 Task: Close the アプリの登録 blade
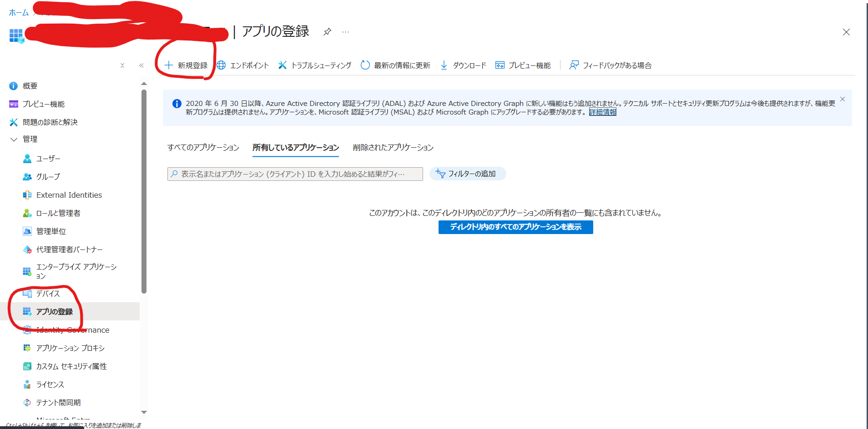coord(846,32)
